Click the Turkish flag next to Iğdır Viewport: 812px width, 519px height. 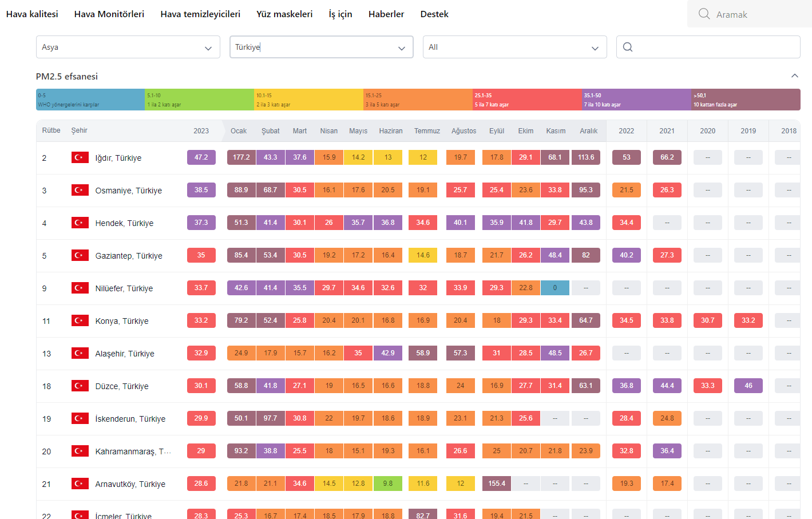pos(80,157)
